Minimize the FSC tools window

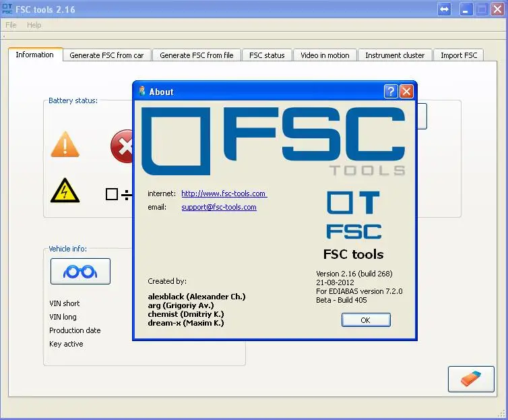click(x=466, y=9)
